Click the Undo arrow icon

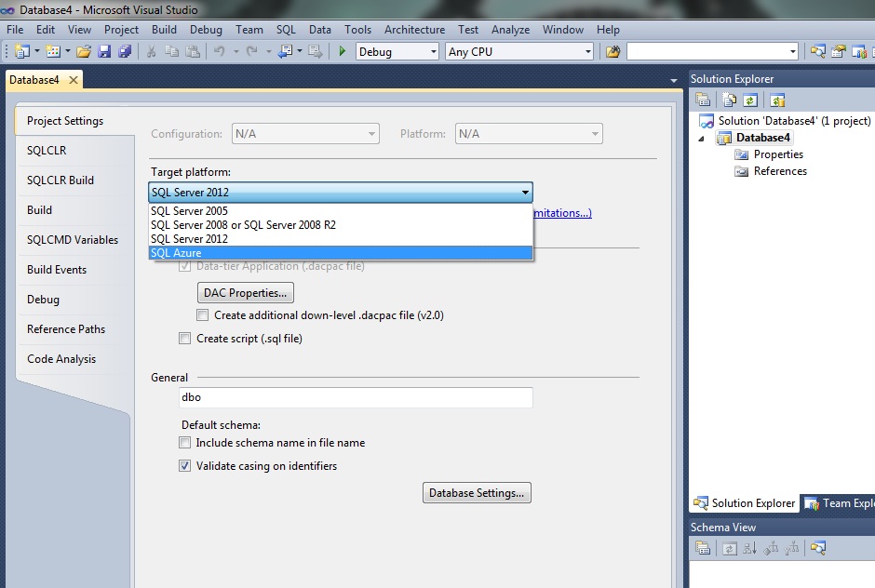[x=220, y=52]
